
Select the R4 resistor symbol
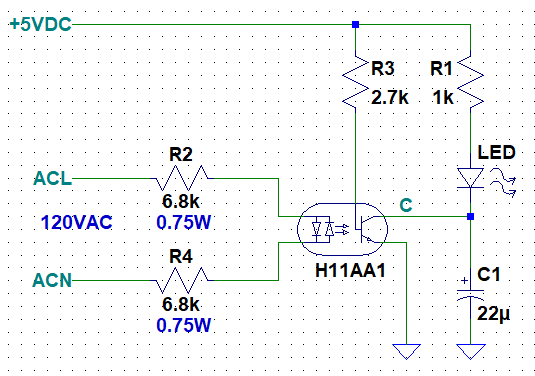(x=182, y=280)
